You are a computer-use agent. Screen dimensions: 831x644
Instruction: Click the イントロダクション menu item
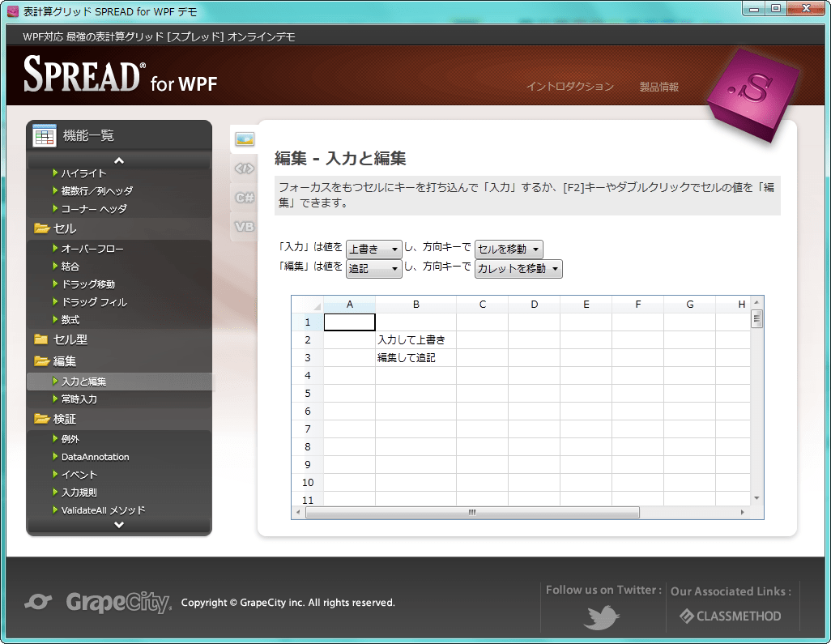point(569,87)
